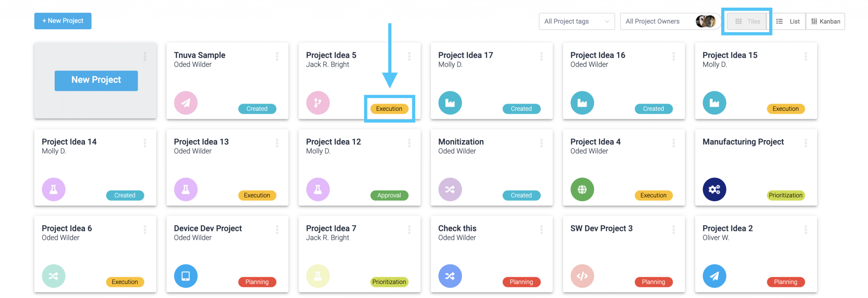Open the three-dot menu on Project Idea 2

(x=806, y=229)
